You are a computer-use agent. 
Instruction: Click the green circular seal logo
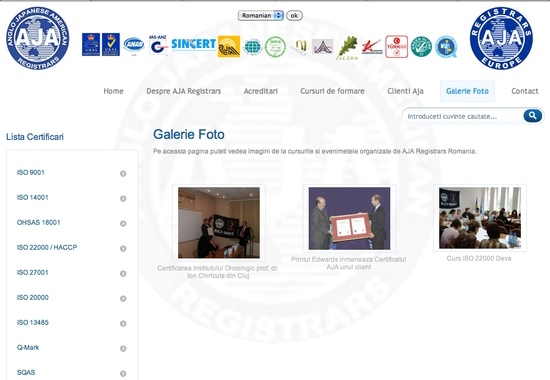275,47
